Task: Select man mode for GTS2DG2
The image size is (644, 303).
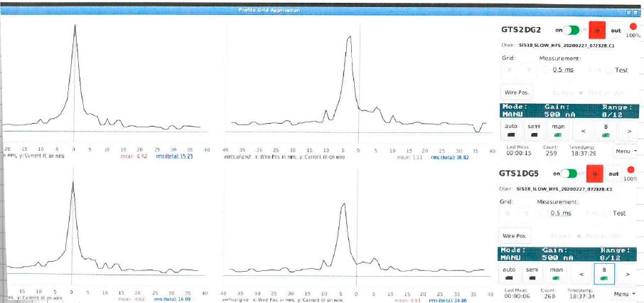Action: [558, 129]
